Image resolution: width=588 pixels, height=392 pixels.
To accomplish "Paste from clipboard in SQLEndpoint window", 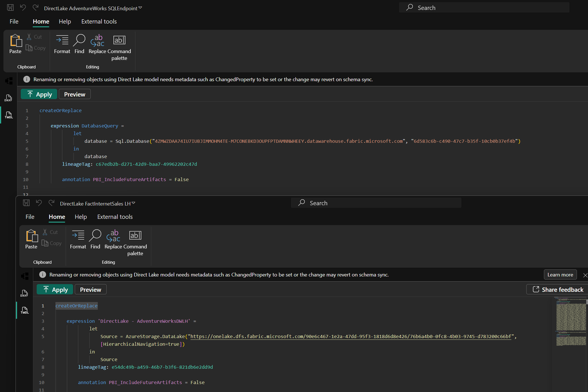I will point(16,44).
